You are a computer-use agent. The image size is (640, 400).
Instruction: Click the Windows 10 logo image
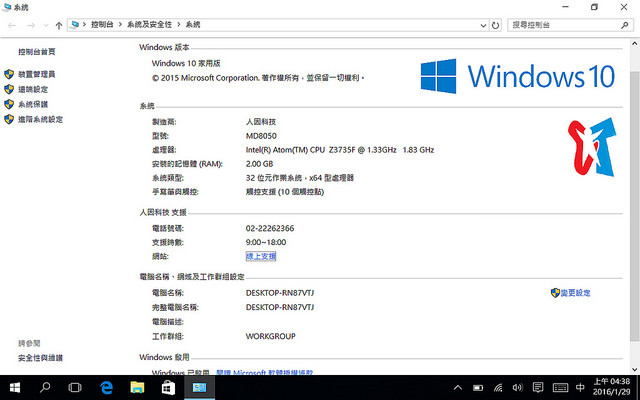pyautogui.click(x=518, y=76)
